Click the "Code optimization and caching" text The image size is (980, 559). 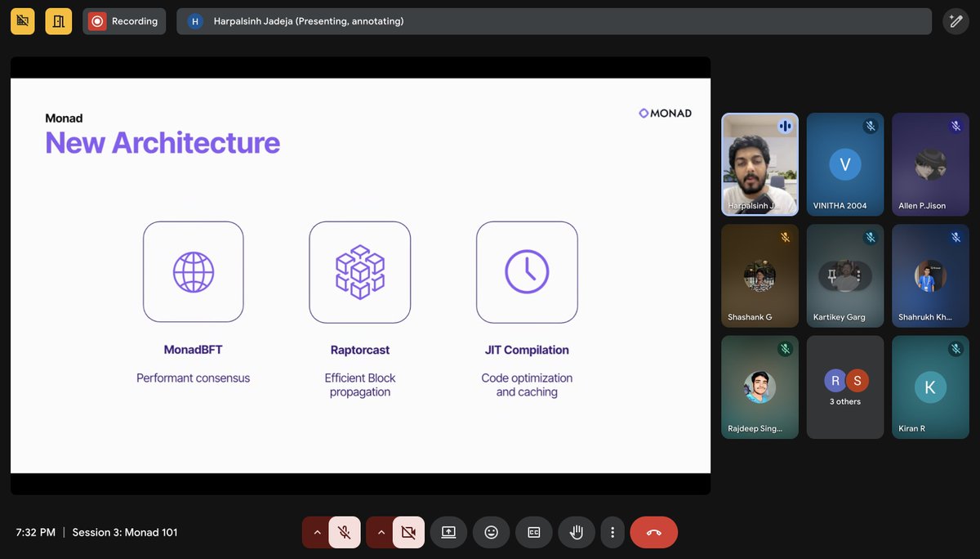[527, 385]
